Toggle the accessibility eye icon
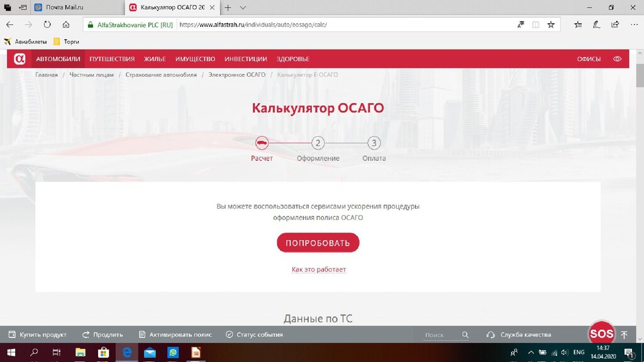 [617, 58]
